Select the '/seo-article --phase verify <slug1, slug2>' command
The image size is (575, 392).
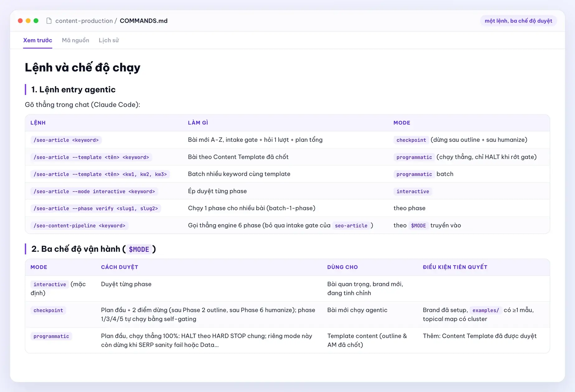[x=96, y=208]
